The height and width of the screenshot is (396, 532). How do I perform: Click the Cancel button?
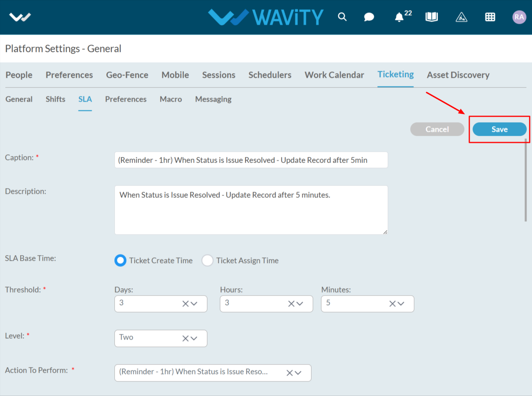(437, 129)
